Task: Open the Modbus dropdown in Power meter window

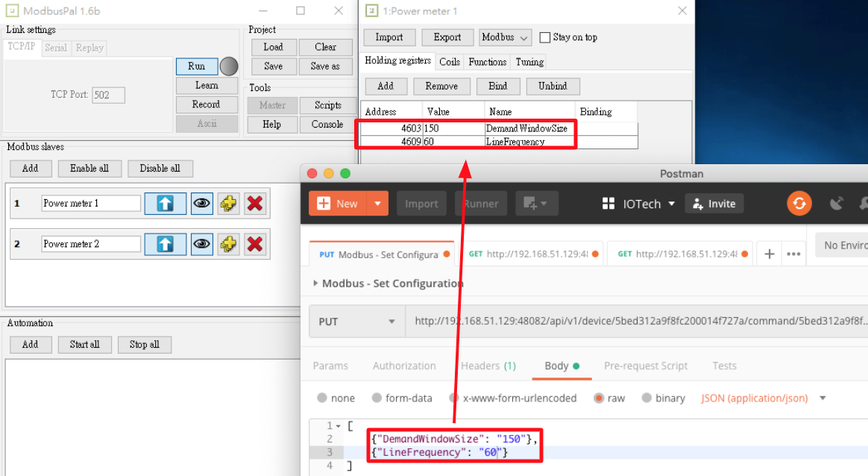Action: click(505, 37)
